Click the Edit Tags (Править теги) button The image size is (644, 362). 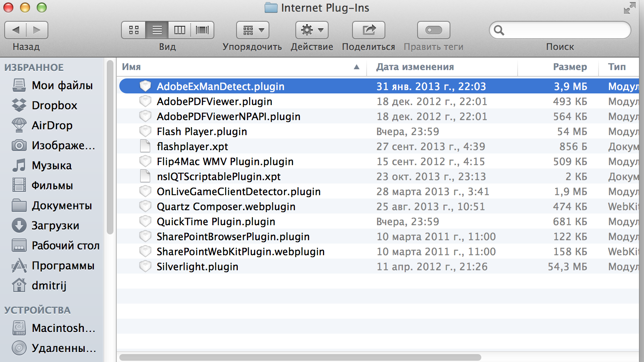(434, 30)
